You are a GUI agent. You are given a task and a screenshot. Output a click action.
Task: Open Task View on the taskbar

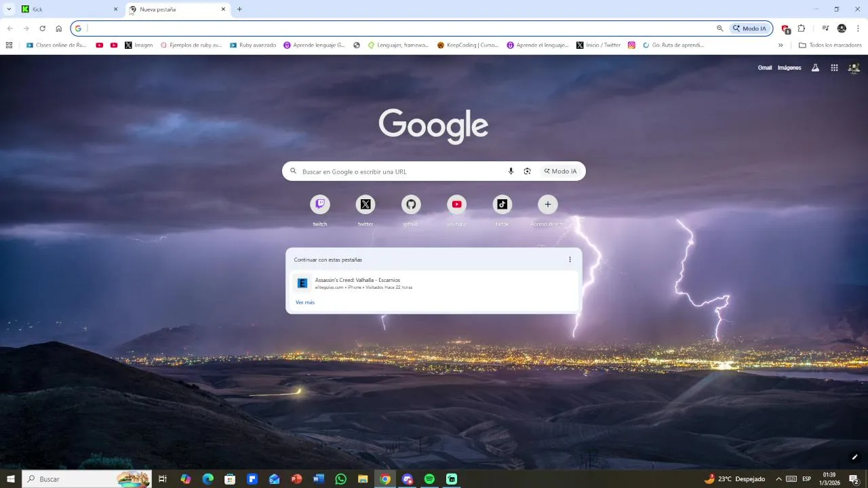click(163, 479)
